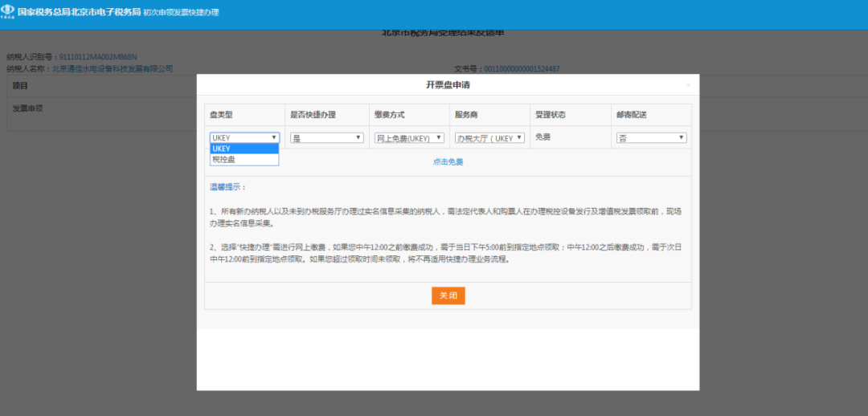Open the 邮寄配送 dropdown
Image resolution: width=868 pixels, height=416 pixels.
click(651, 138)
